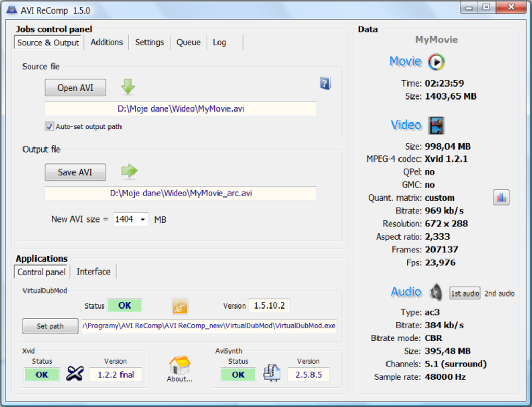Open help via question mark icon
This screenshot has width=532, height=407.
(325, 83)
